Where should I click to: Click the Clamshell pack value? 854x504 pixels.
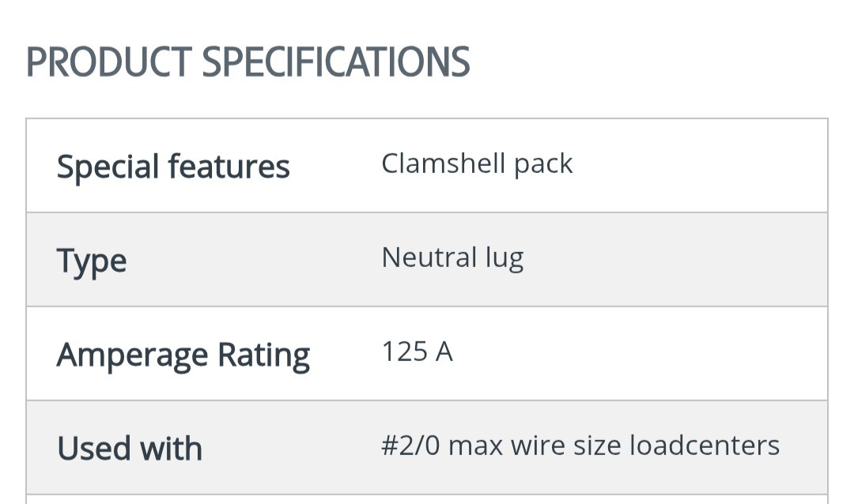[x=477, y=164]
